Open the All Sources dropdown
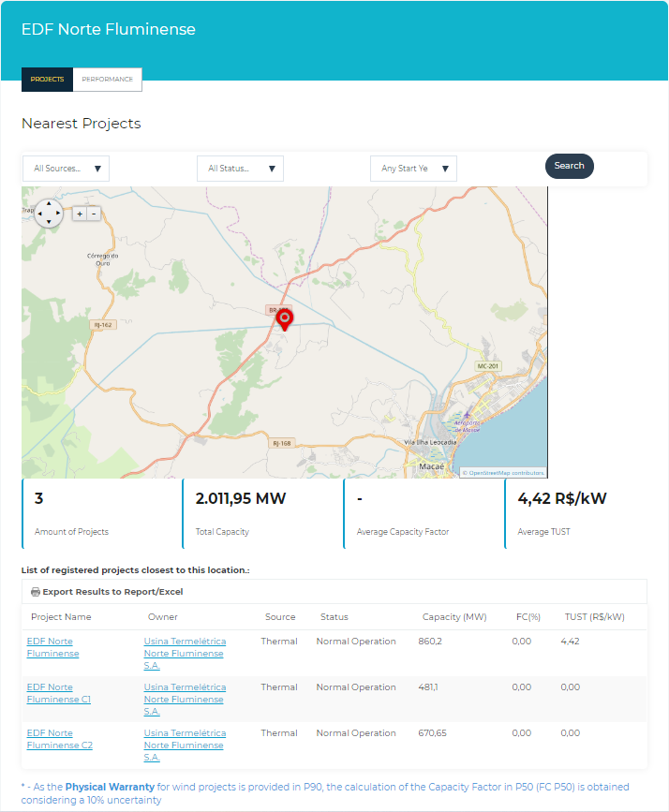The height and width of the screenshot is (812, 669). pyautogui.click(x=66, y=169)
